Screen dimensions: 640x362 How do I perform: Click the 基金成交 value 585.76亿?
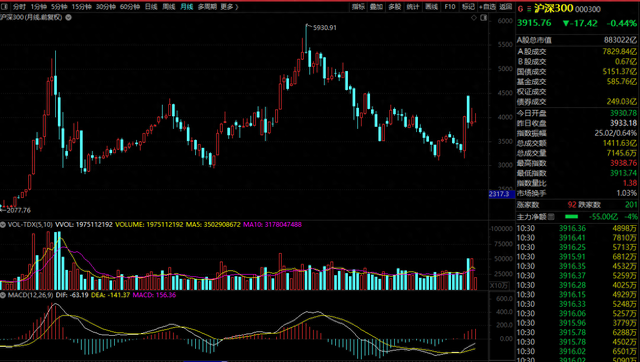622,82
